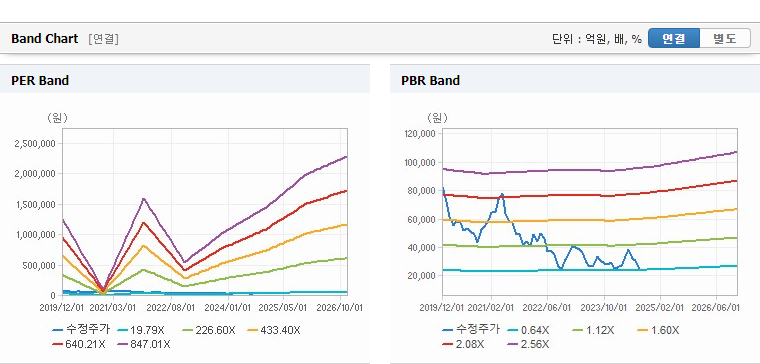Click the 단위 : 억원, 배, % label

click(x=597, y=39)
